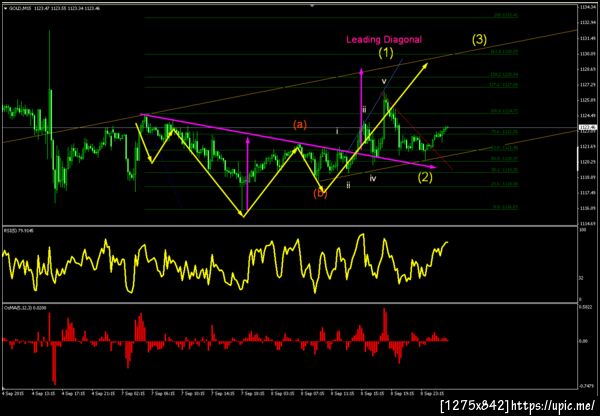This screenshot has height=416, width=600.
Task: Click the 1116.09 value on the price scale
Action: click(x=587, y=209)
